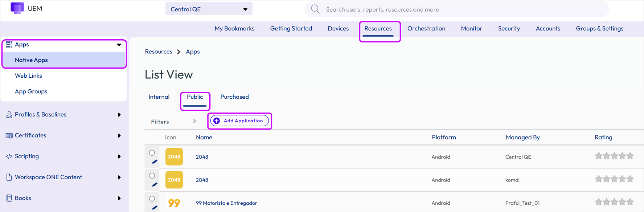Open Resources menu
Viewport: 644px width, 212px height.
click(378, 28)
